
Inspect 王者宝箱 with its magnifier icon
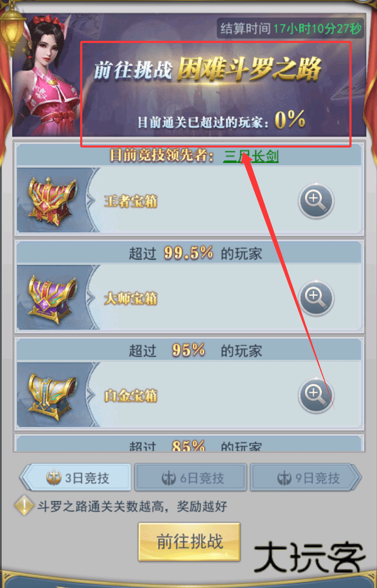(x=315, y=201)
